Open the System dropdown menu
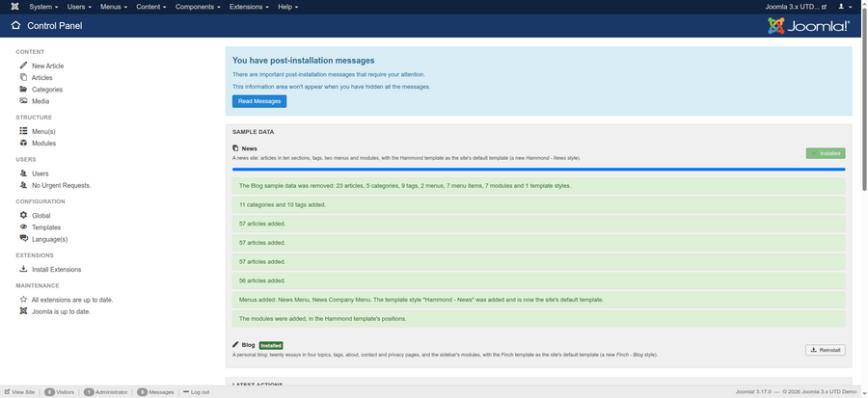Viewport: 868px width, 398px height. tap(43, 7)
